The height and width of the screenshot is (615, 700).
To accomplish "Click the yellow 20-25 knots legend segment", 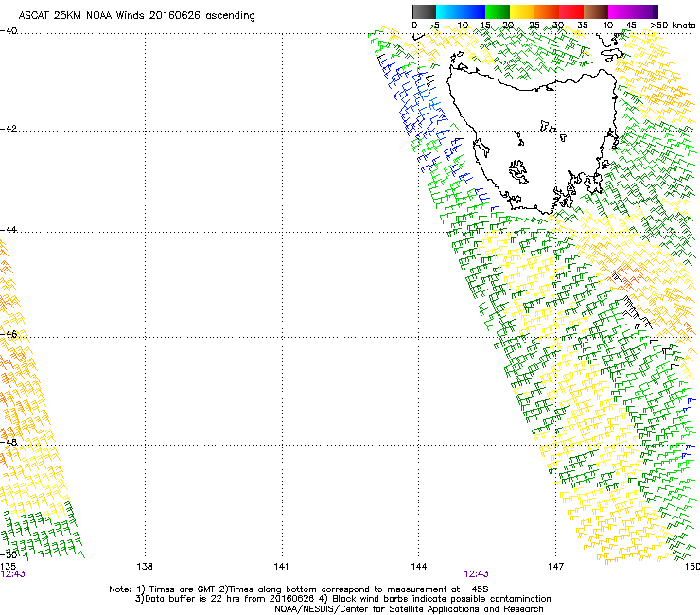I will click(x=522, y=11).
